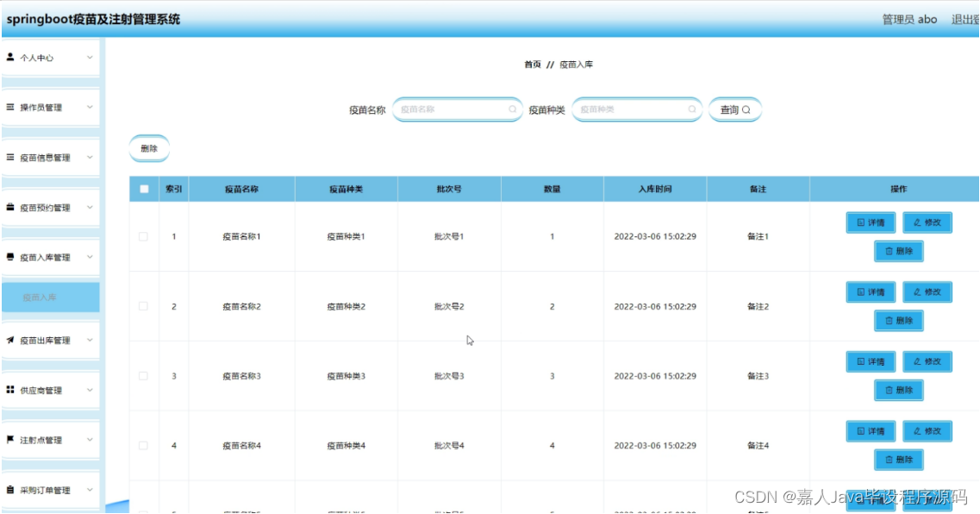The width and height of the screenshot is (980, 514).
Task: Open 详情 for 疫苗名称1 row
Action: (871, 223)
